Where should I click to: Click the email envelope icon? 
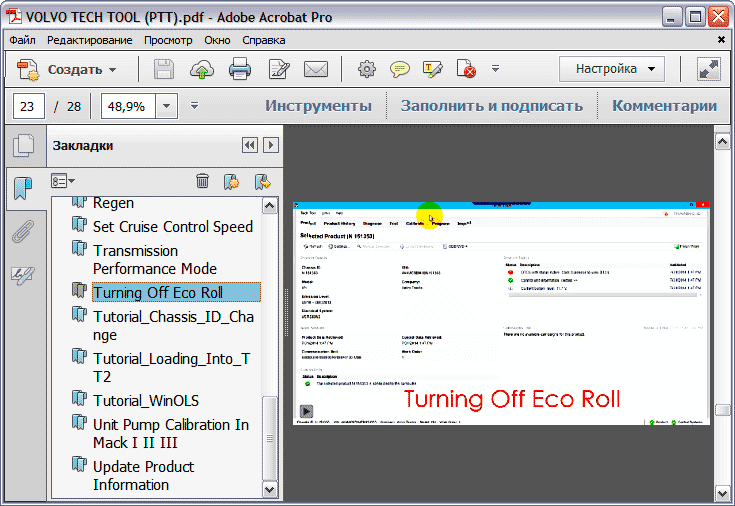coord(316,70)
